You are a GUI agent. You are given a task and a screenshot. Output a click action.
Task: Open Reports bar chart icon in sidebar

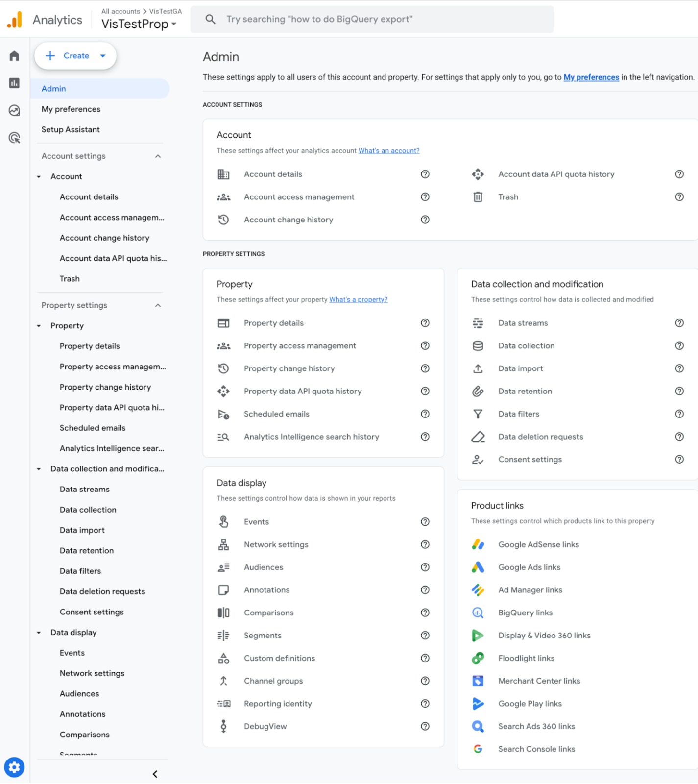[14, 83]
